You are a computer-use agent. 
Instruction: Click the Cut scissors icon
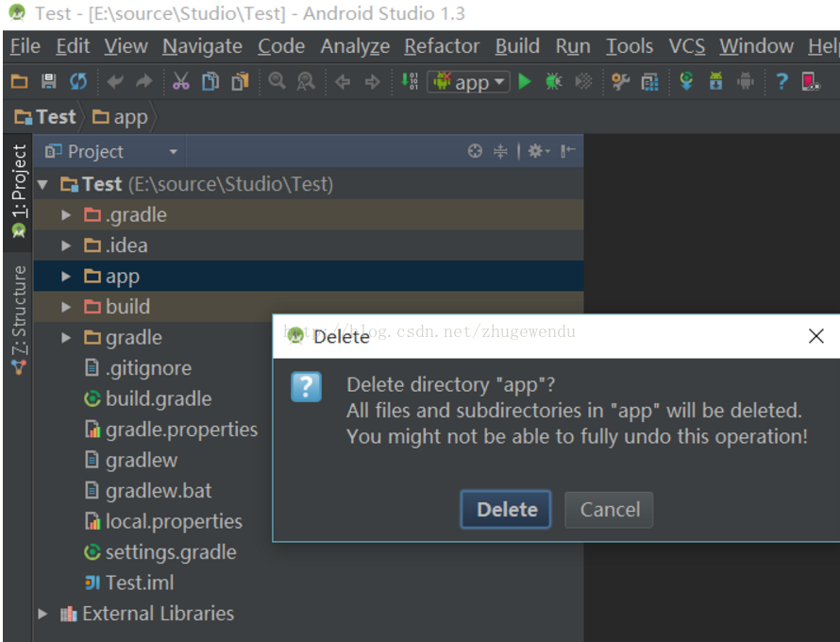click(180, 81)
